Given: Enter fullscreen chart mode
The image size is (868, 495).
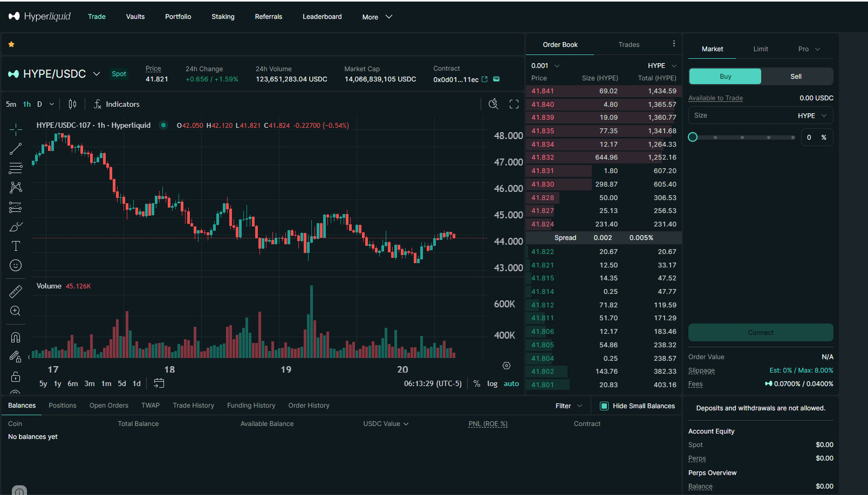Looking at the screenshot, I should click(514, 104).
